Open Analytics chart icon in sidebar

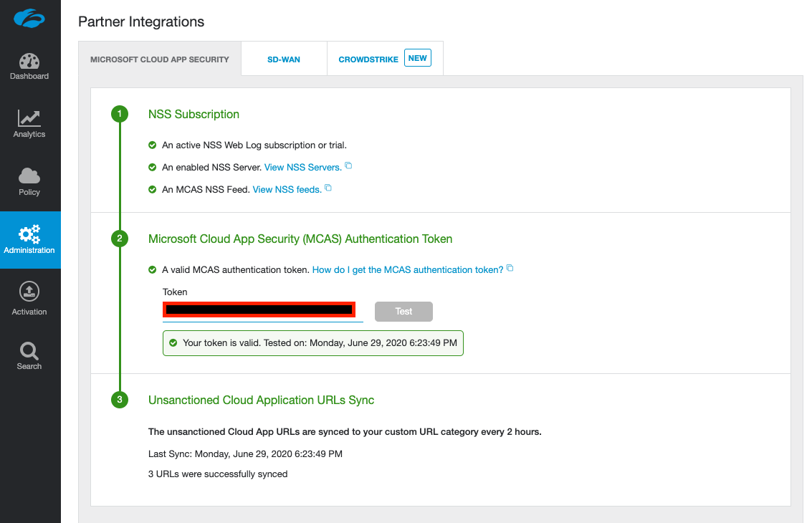[x=29, y=119]
